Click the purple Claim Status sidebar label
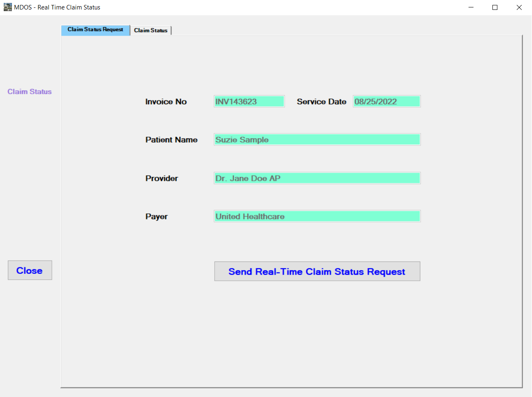 point(29,91)
